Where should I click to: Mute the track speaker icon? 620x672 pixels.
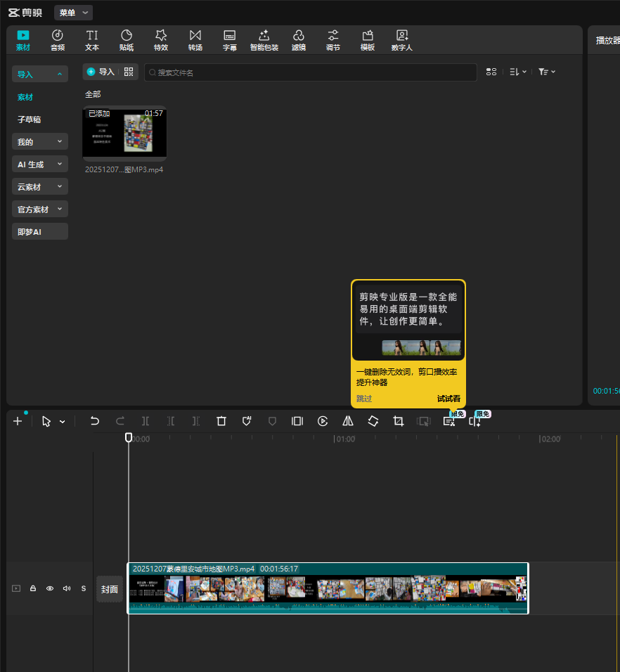pyautogui.click(x=67, y=588)
